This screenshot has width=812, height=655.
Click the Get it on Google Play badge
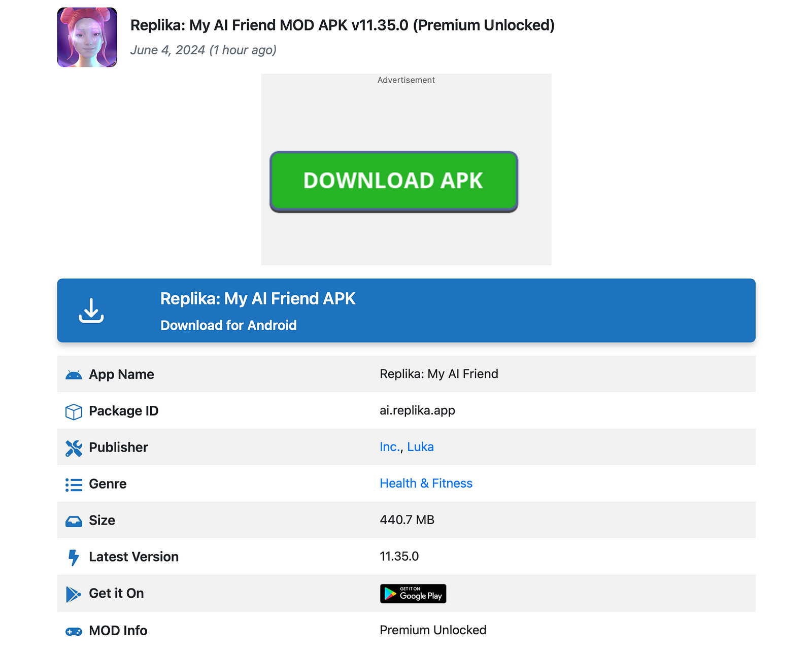pos(413,594)
